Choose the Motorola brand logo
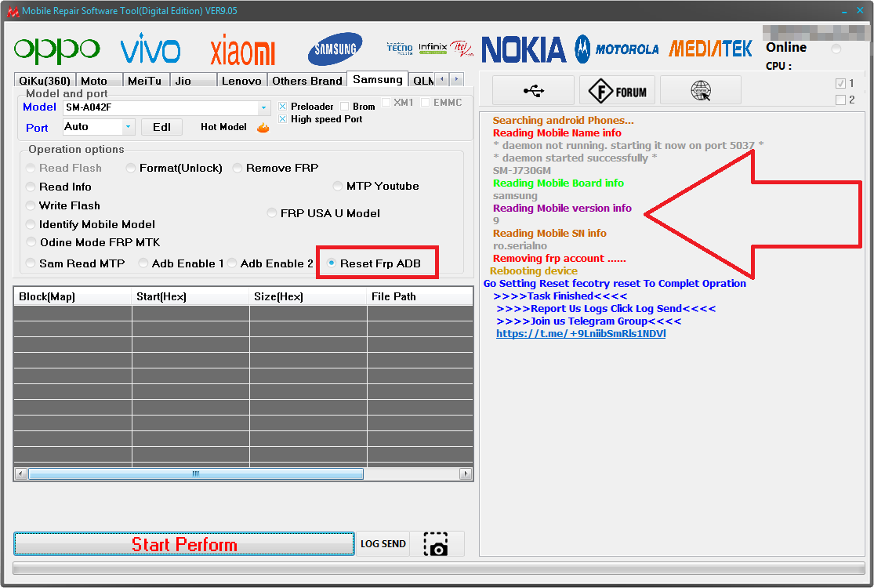The image size is (874, 588). (617, 49)
